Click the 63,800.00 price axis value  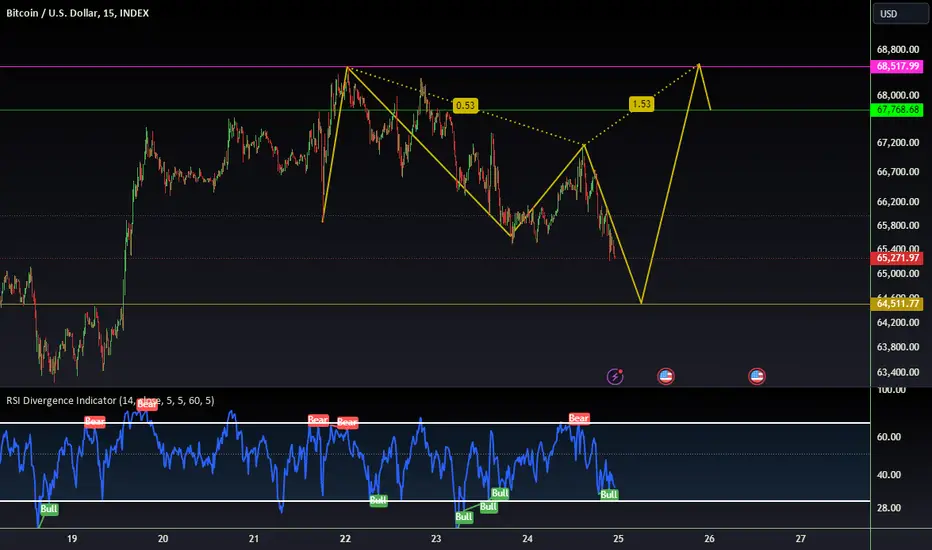(x=898, y=347)
